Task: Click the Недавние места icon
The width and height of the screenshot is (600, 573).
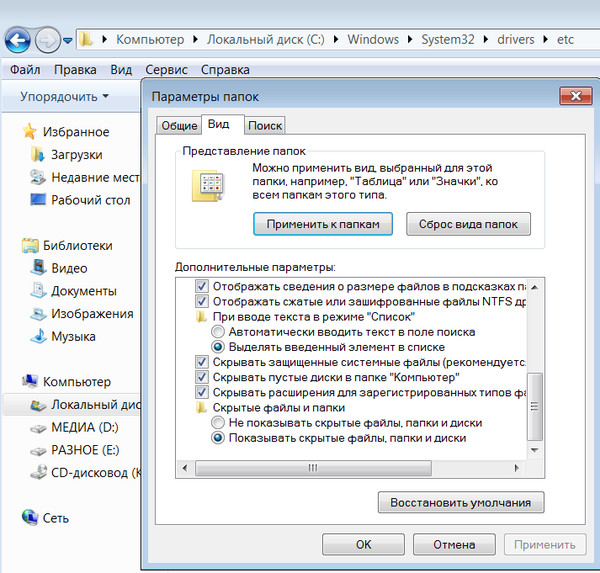Action: pyautogui.click(x=38, y=177)
